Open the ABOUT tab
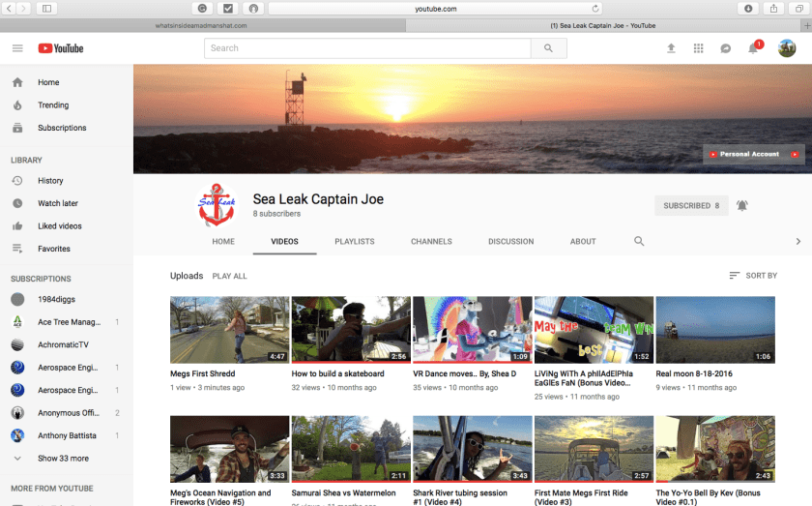 (x=583, y=242)
